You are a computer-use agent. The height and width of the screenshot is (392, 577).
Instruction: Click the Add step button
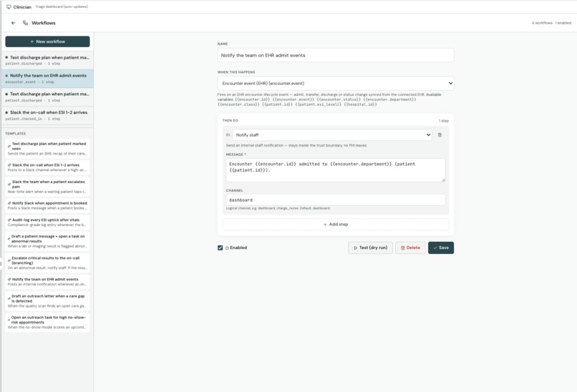coord(335,225)
